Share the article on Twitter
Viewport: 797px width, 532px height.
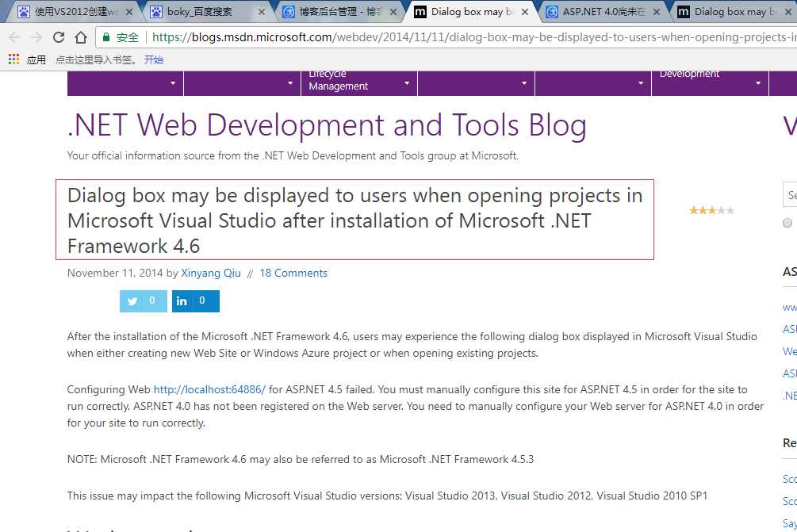pyautogui.click(x=144, y=300)
